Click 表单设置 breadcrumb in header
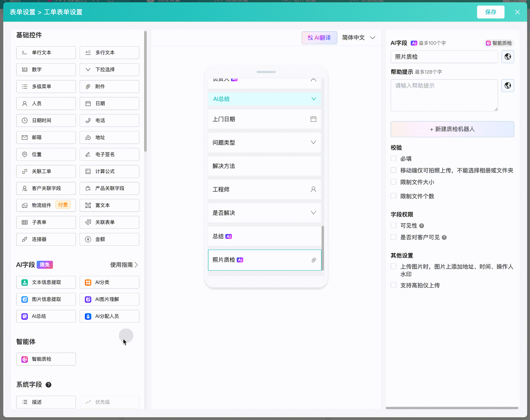530x420 pixels. coord(22,12)
